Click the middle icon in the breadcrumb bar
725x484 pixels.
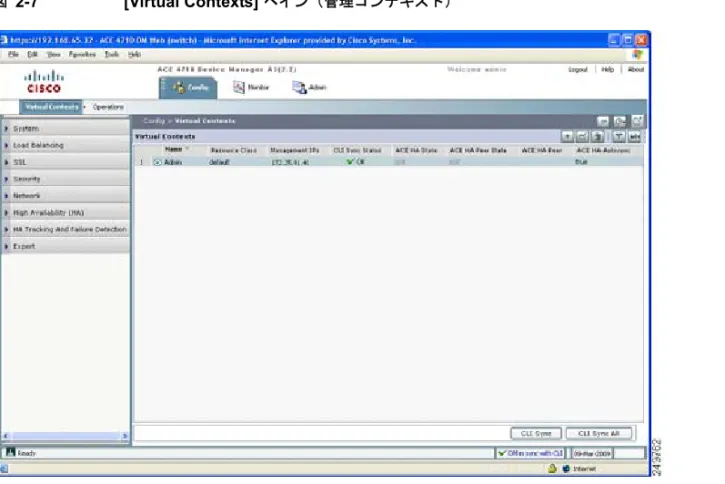[620, 121]
